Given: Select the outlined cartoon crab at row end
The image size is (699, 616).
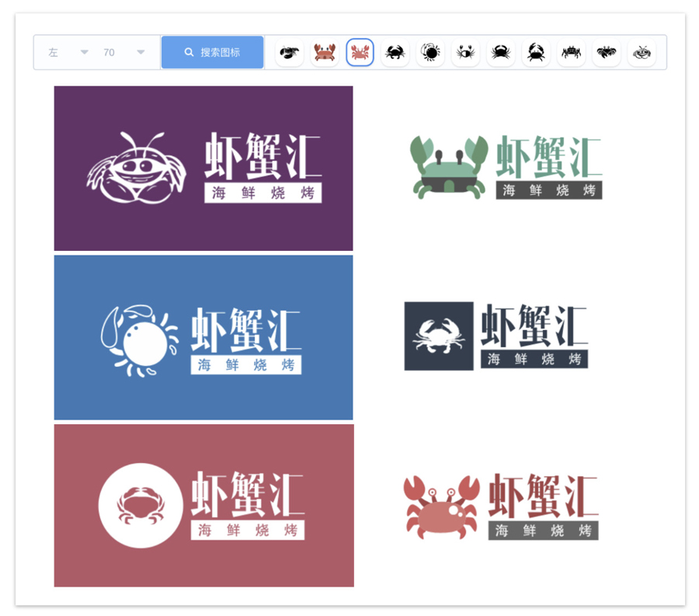Looking at the screenshot, I should point(642,53).
